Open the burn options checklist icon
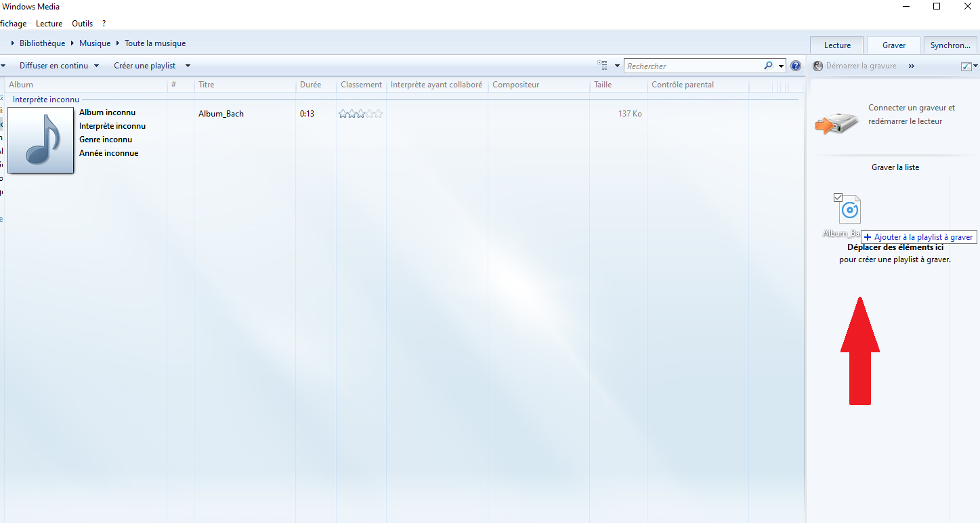The width and height of the screenshot is (980, 523). (x=966, y=66)
